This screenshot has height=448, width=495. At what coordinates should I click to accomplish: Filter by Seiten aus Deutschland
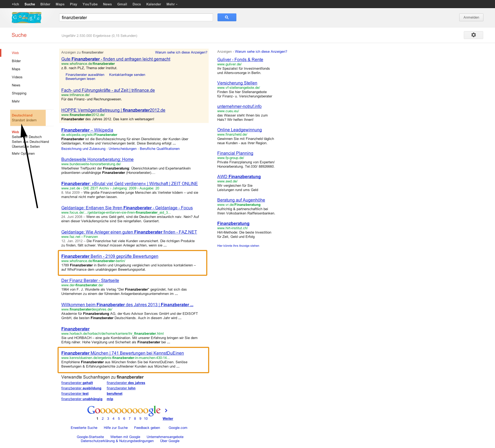(30, 142)
